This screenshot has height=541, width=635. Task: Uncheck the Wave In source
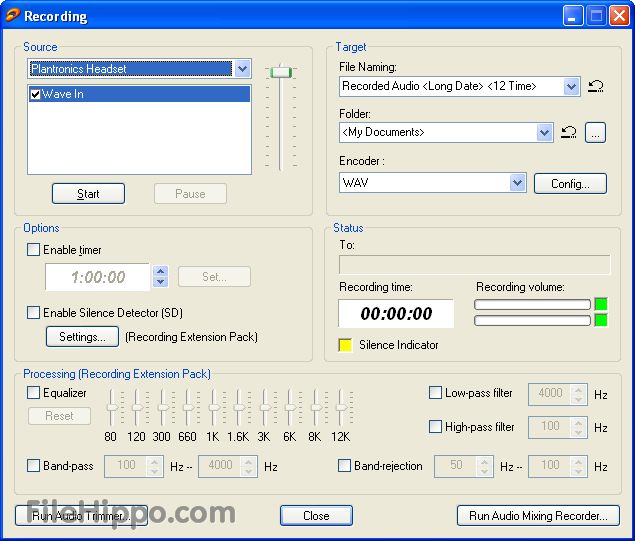[x=36, y=94]
